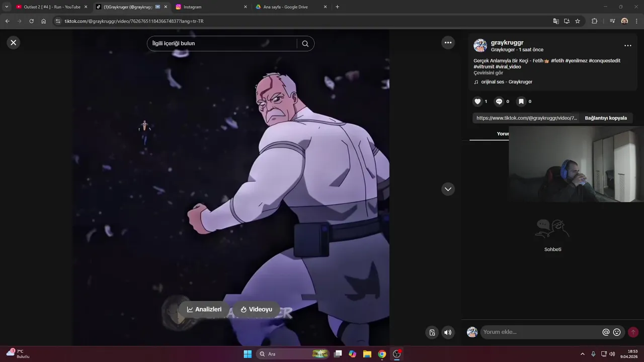Image resolution: width=644 pixels, height=362 pixels.
Task: Launch Copilot from taskbar
Action: [352, 354]
